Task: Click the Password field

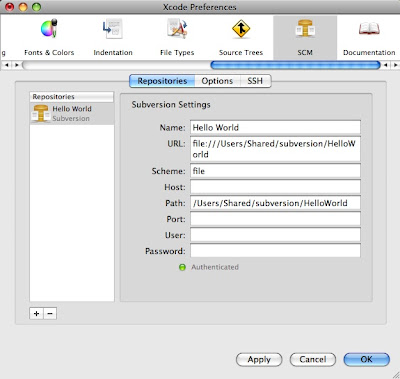Action: point(275,251)
